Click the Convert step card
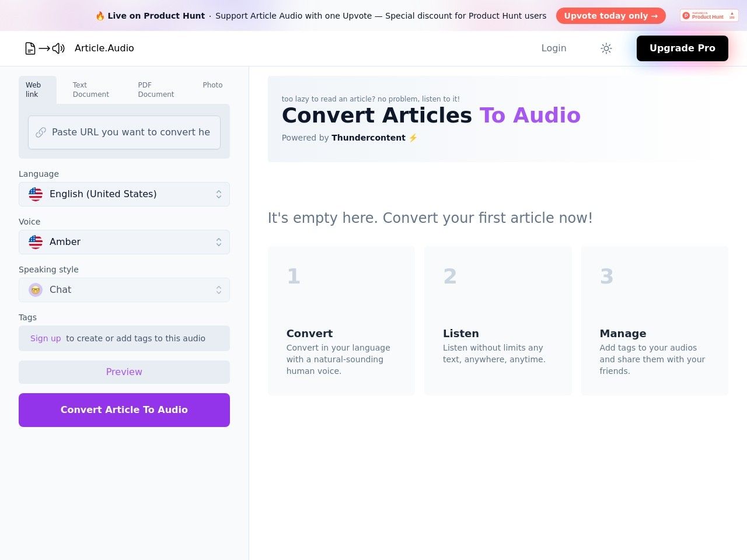 (341, 321)
